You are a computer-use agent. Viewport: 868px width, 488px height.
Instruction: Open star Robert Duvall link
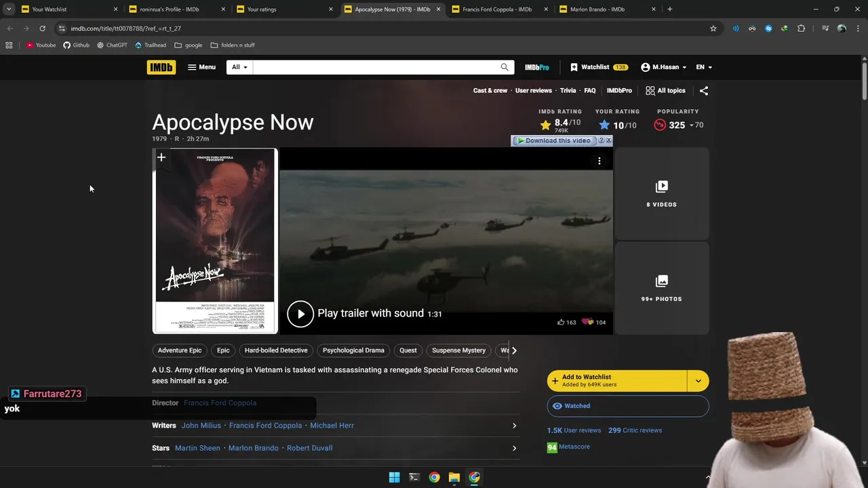point(309,448)
